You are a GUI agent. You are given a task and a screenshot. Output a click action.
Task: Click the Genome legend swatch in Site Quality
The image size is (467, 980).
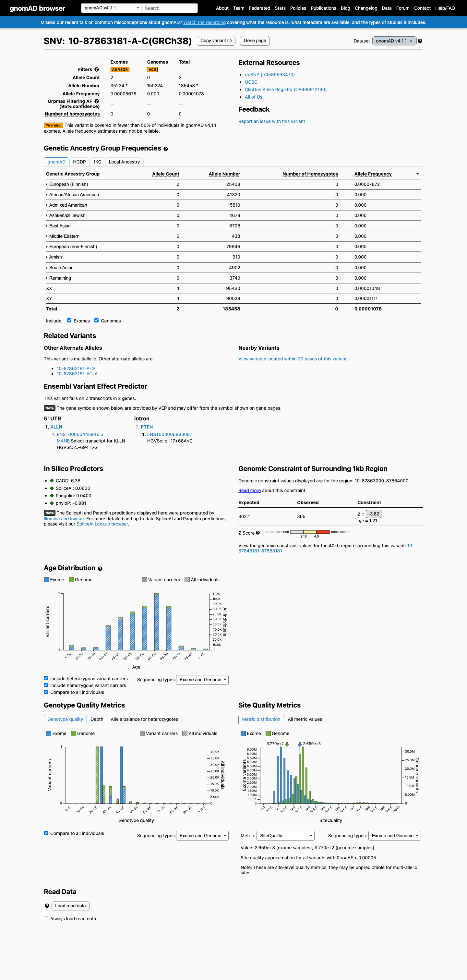(x=268, y=733)
